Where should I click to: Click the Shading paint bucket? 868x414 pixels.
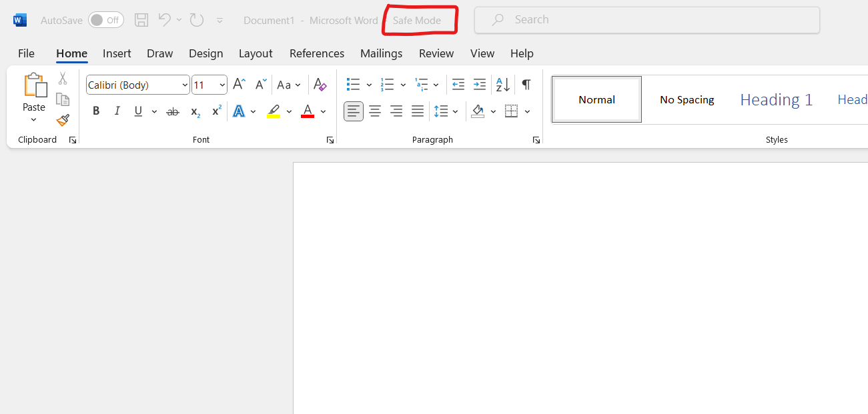click(478, 111)
